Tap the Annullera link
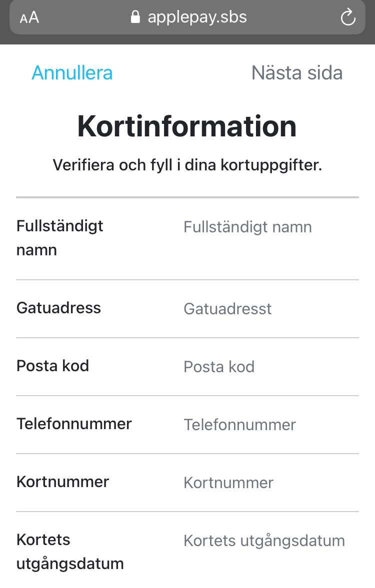 (x=72, y=73)
